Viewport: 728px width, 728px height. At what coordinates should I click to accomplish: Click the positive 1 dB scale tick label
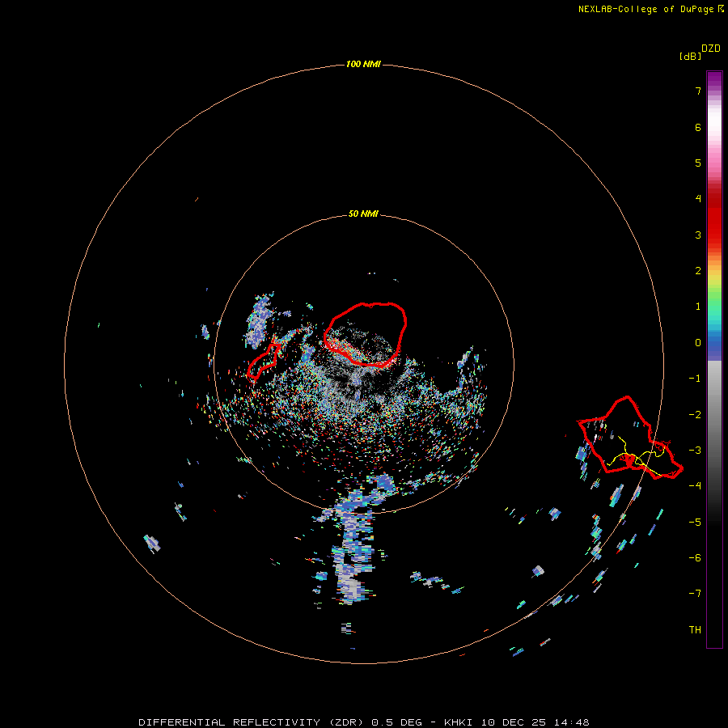click(x=698, y=307)
